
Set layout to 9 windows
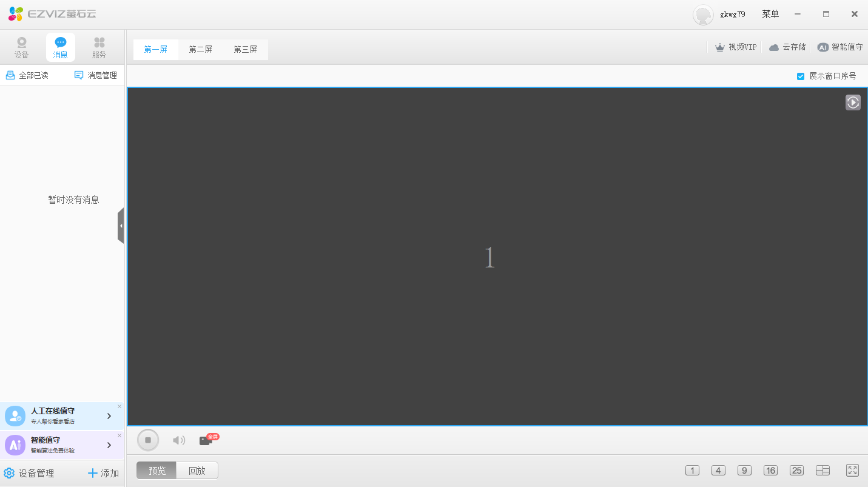coord(744,471)
